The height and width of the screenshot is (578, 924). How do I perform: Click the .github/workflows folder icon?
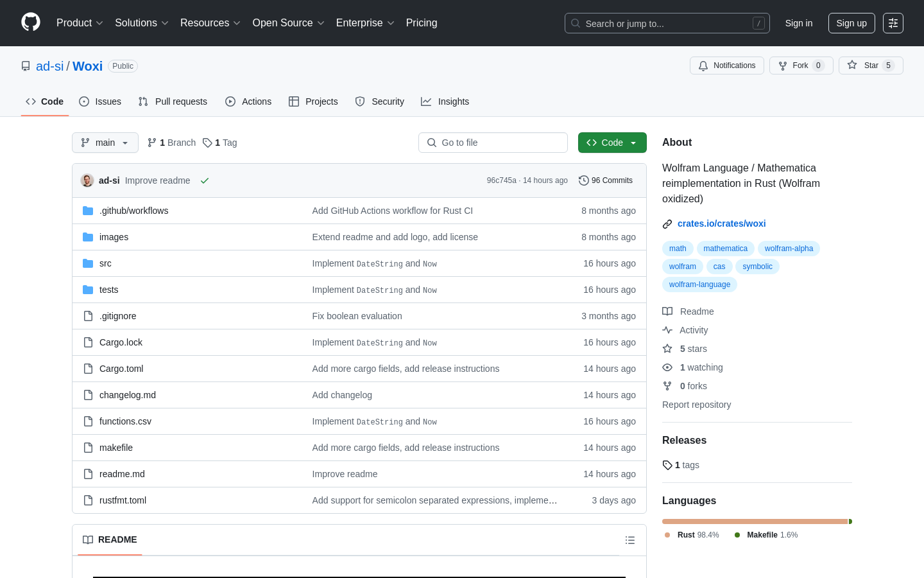(x=88, y=211)
